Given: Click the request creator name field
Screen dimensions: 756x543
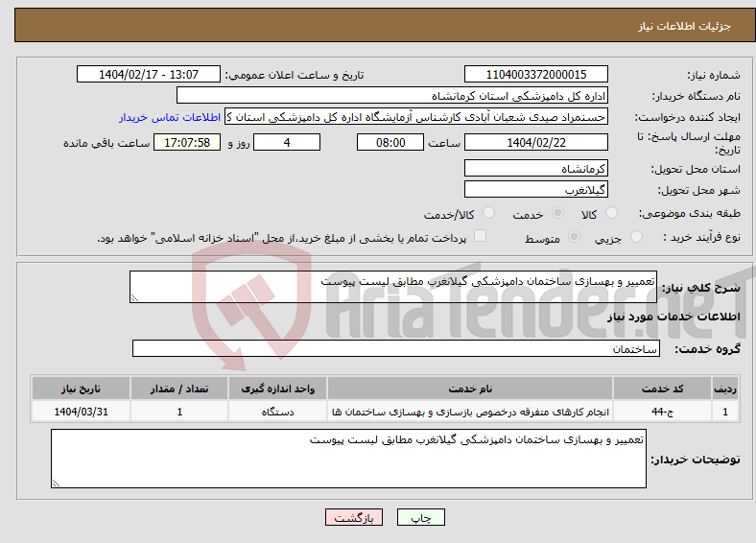Looking at the screenshot, I should pos(416,117).
